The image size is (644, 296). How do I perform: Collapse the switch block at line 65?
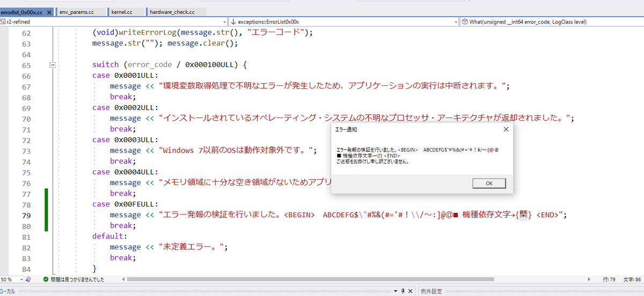pyautogui.click(x=53, y=65)
